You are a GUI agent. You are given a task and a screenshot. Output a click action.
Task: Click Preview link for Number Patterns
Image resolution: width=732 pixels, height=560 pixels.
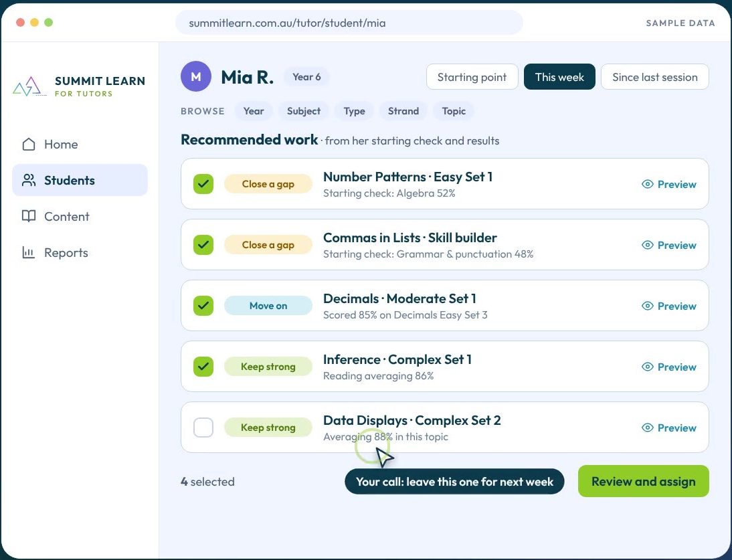click(669, 185)
